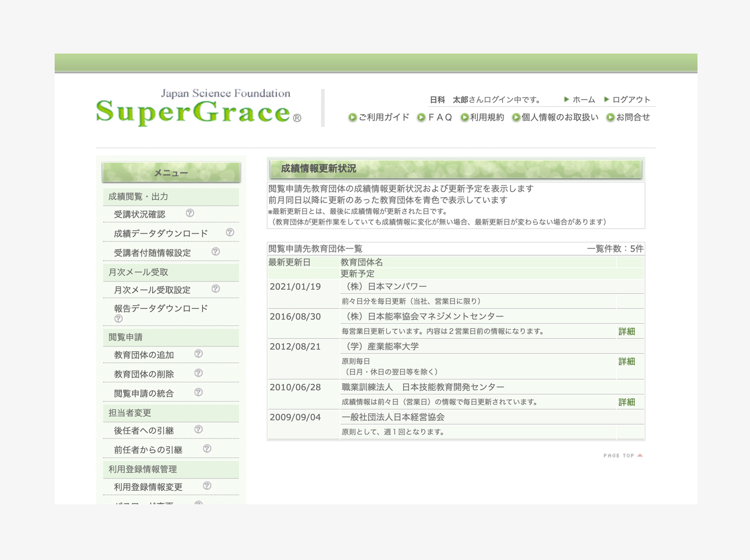Open help icon beside 前任者からの引継
750x560 pixels.
[207, 449]
